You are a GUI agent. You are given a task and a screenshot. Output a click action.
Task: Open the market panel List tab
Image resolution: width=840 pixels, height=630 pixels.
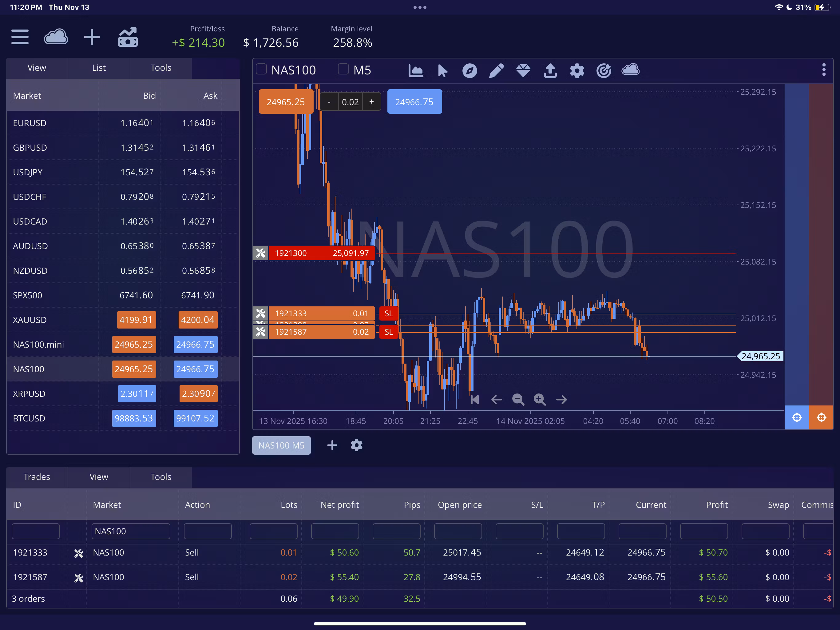[99, 68]
